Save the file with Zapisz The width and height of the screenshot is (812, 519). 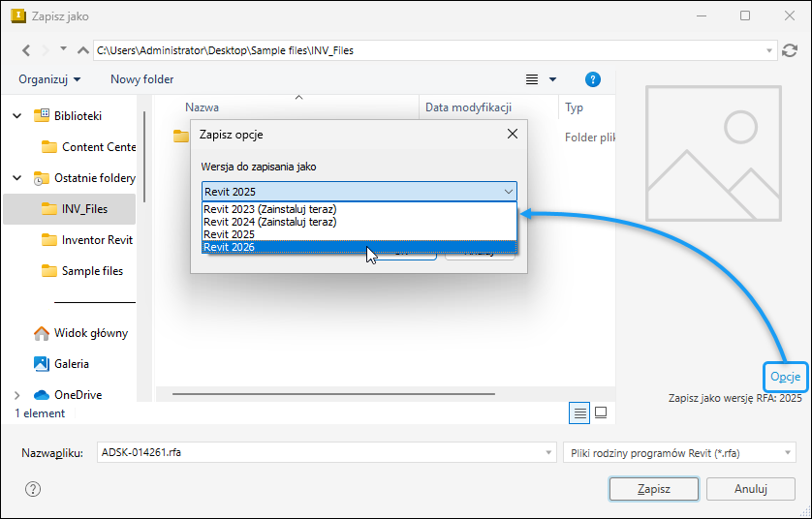point(653,489)
